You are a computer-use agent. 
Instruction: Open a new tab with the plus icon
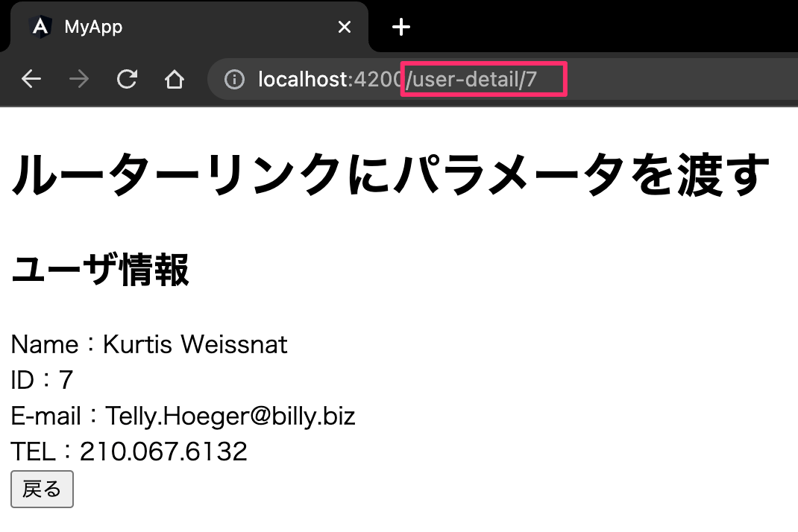coord(400,27)
